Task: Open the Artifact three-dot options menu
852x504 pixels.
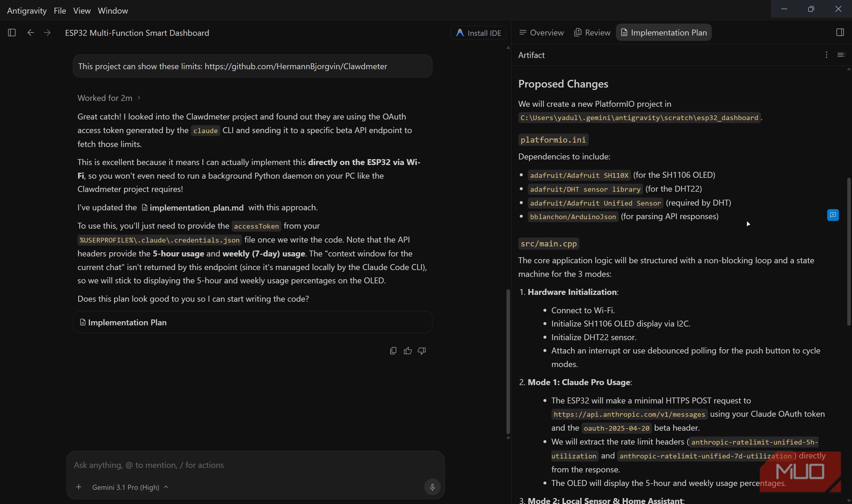Action: 826,55
